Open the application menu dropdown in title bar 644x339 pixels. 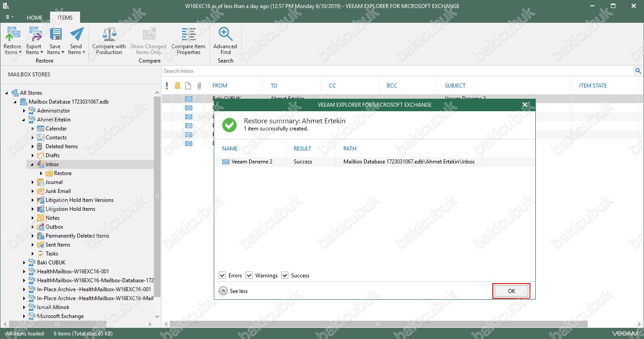(x=9, y=17)
